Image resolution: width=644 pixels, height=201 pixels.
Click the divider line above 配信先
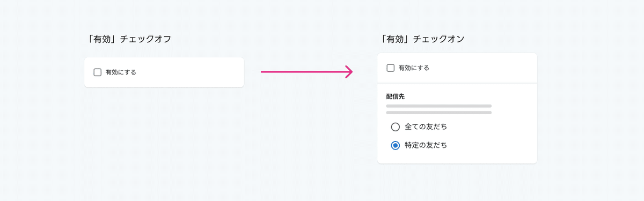point(457,83)
